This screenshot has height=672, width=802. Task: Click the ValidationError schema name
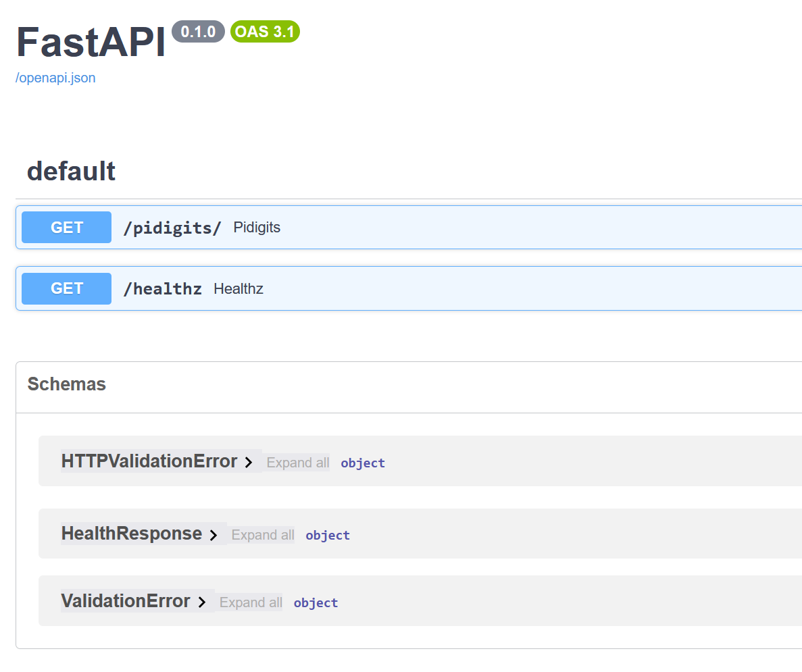[x=125, y=601]
